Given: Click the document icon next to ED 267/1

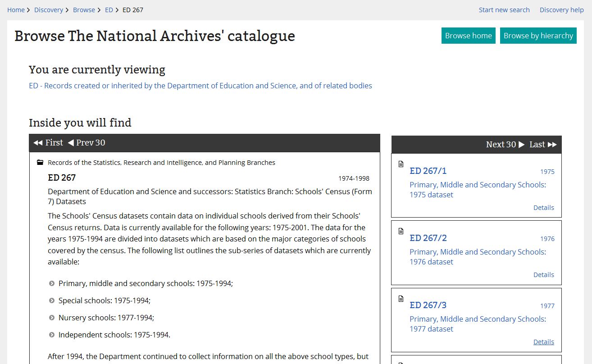Looking at the screenshot, I should pos(401,164).
